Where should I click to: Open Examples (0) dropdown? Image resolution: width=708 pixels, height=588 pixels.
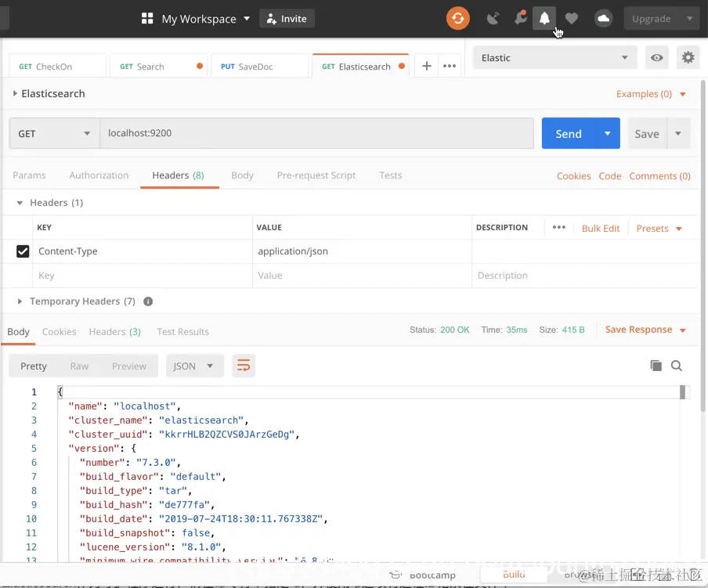coord(651,94)
